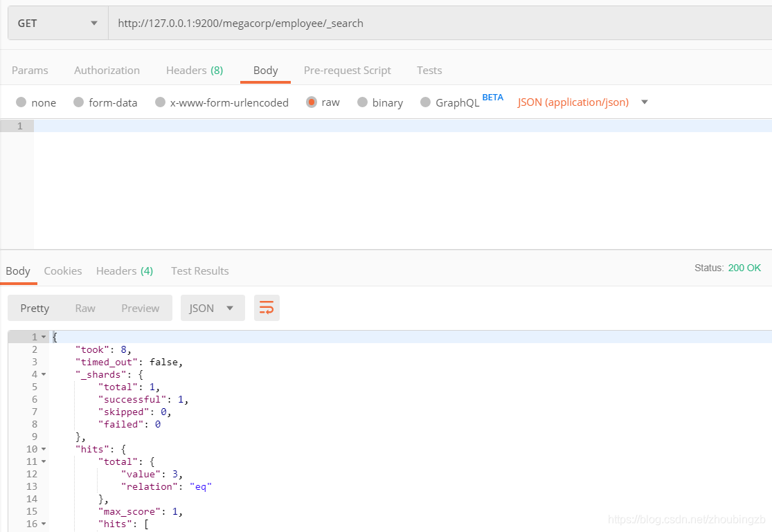This screenshot has width=772, height=532.
Task: Switch to the Authorization tab
Action: tap(107, 71)
